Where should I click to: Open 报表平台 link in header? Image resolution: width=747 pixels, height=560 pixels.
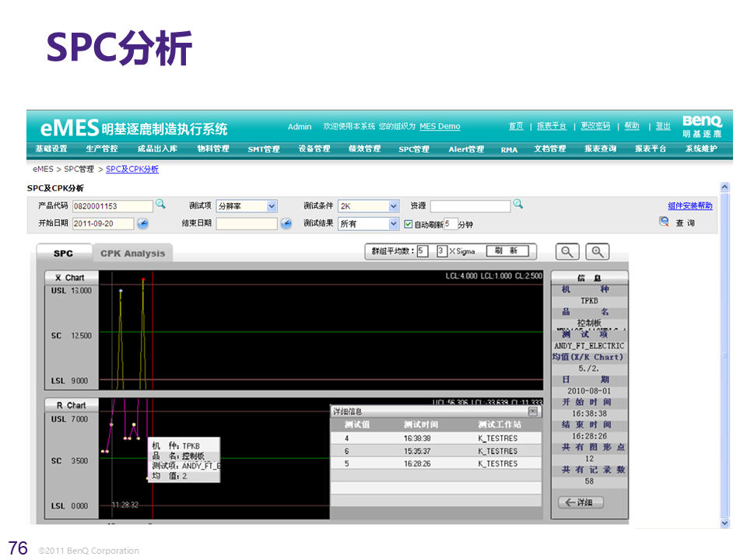coord(551,126)
